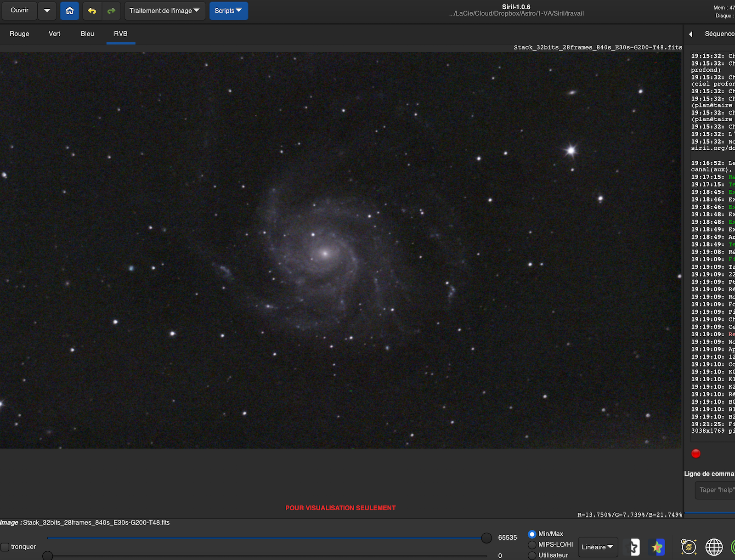
Task: Switch to the Rouge channel tab
Action: click(19, 34)
